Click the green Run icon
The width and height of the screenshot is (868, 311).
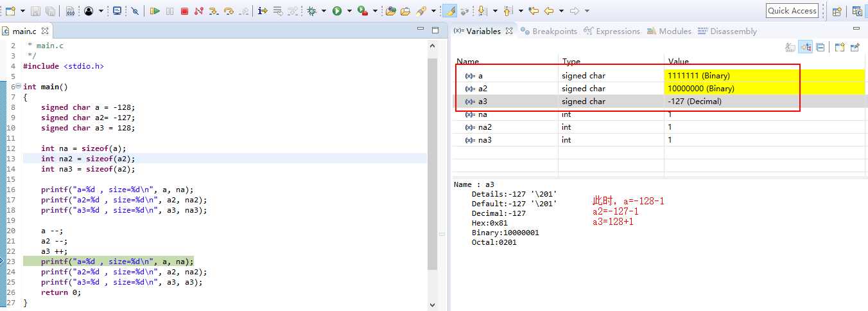(x=336, y=11)
